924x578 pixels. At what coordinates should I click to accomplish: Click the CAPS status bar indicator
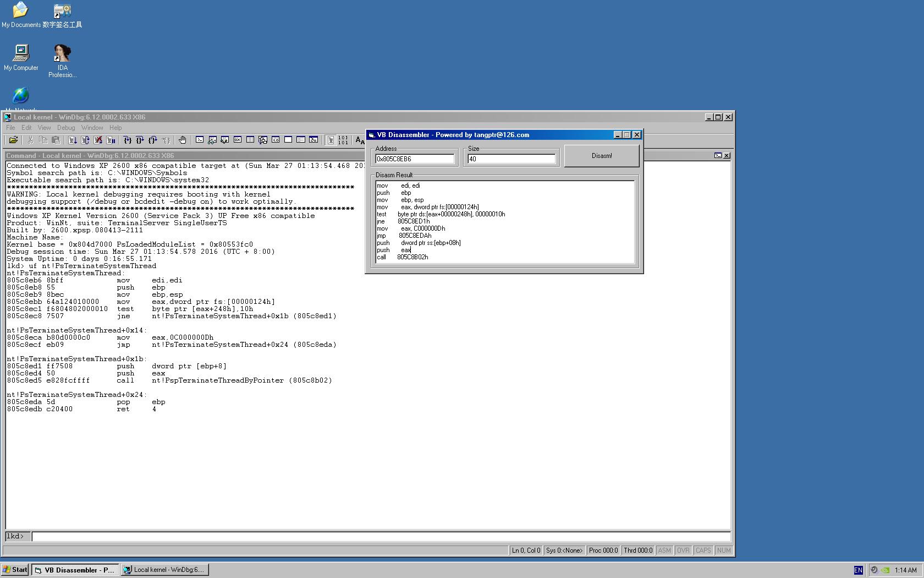point(703,550)
